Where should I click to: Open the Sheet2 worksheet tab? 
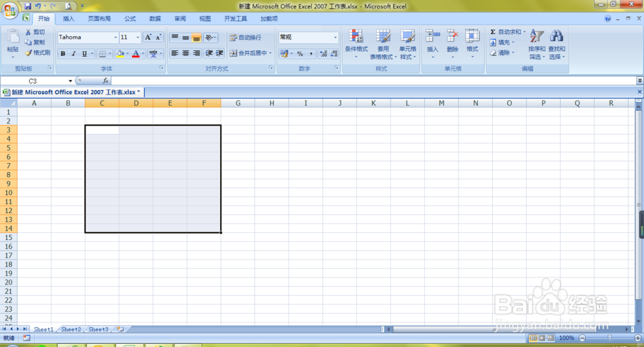tap(71, 330)
